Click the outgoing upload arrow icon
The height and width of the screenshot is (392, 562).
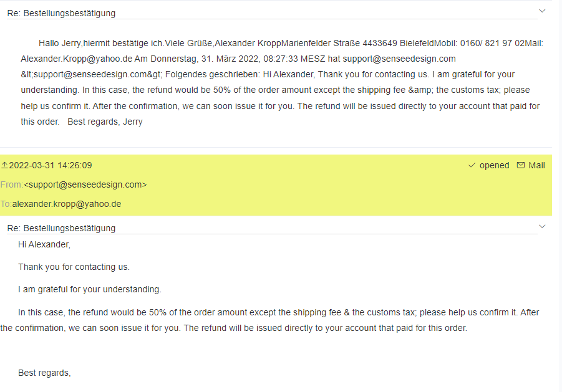tap(4, 166)
